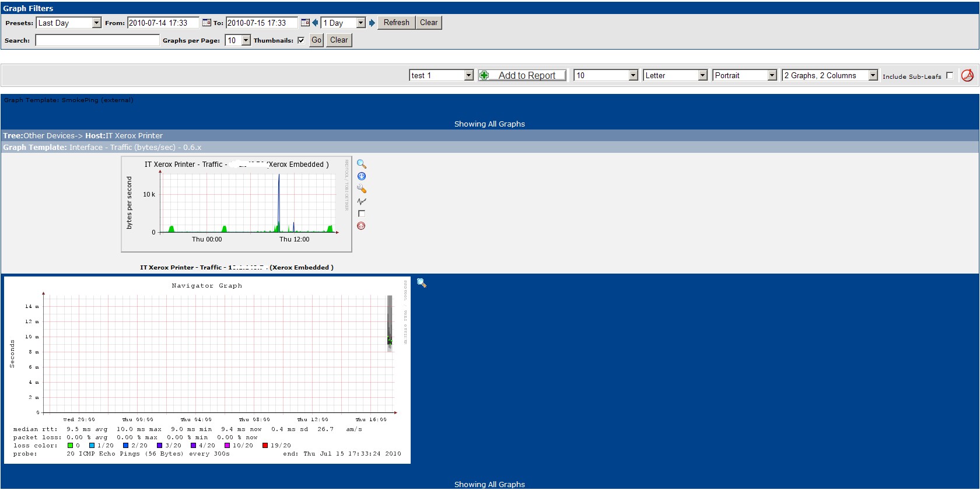The height and width of the screenshot is (490, 980).
Task: Click the From date field
Action: click(163, 23)
